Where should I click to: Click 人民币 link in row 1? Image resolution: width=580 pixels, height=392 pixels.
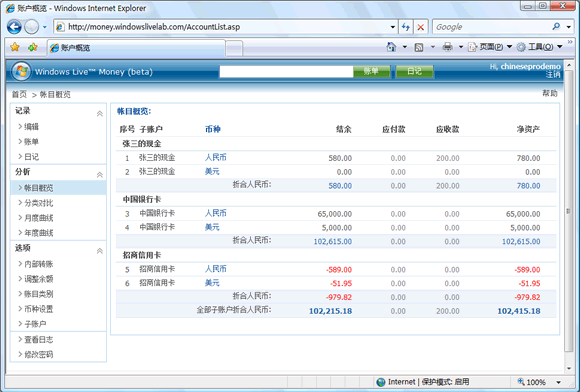point(216,158)
